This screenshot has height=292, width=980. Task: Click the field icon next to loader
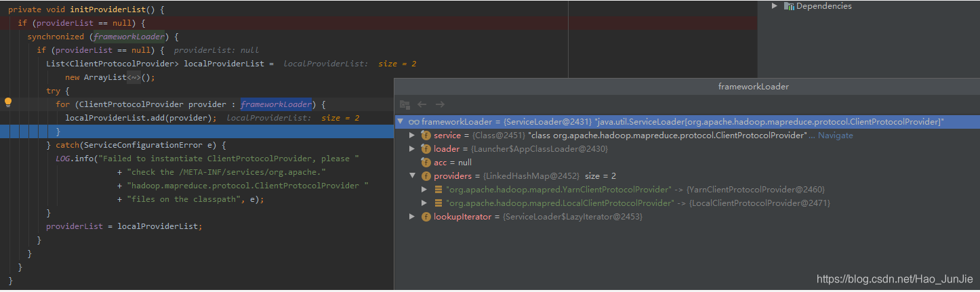[x=426, y=149]
